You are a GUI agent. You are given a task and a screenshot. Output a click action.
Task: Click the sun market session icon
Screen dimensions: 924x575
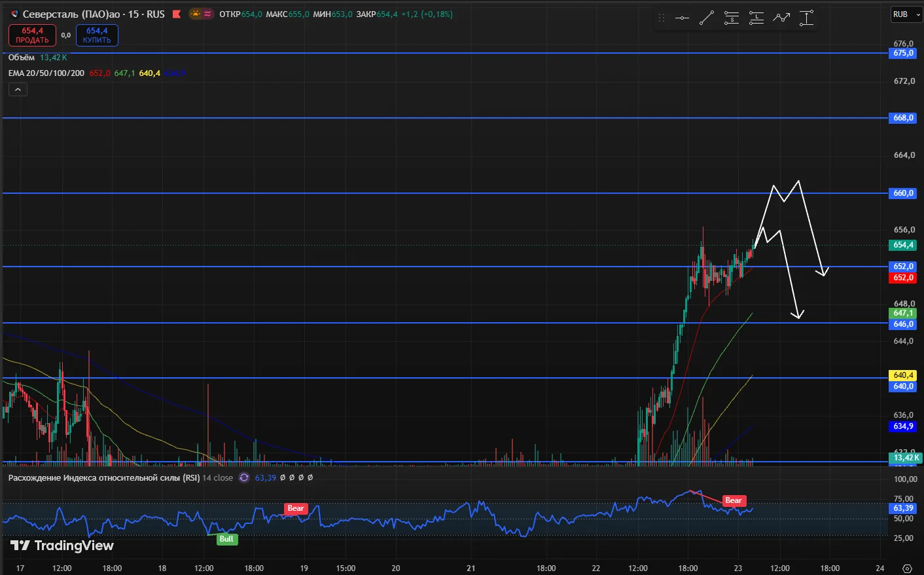pyautogui.click(x=195, y=14)
